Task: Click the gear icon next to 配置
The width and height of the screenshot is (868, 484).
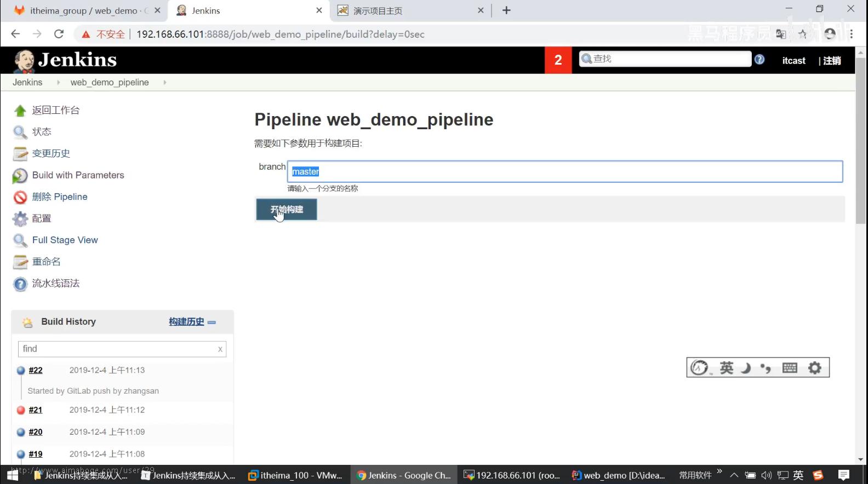Action: click(x=20, y=219)
